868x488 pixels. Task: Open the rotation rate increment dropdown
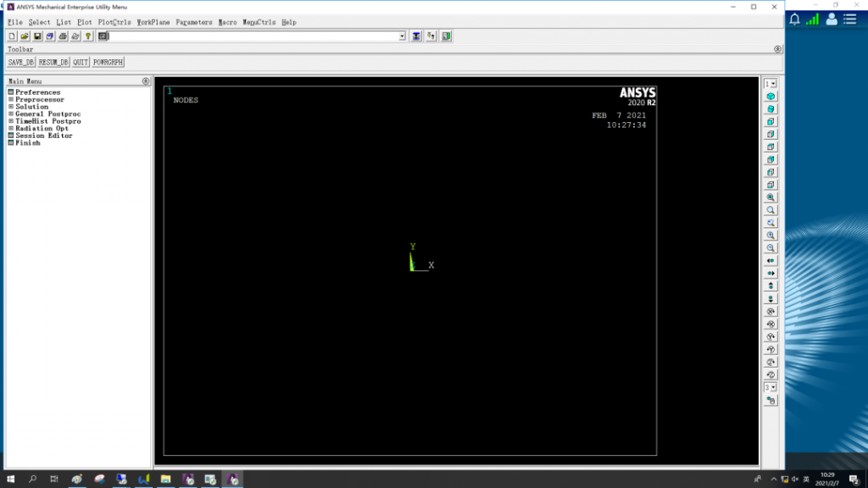pos(771,387)
